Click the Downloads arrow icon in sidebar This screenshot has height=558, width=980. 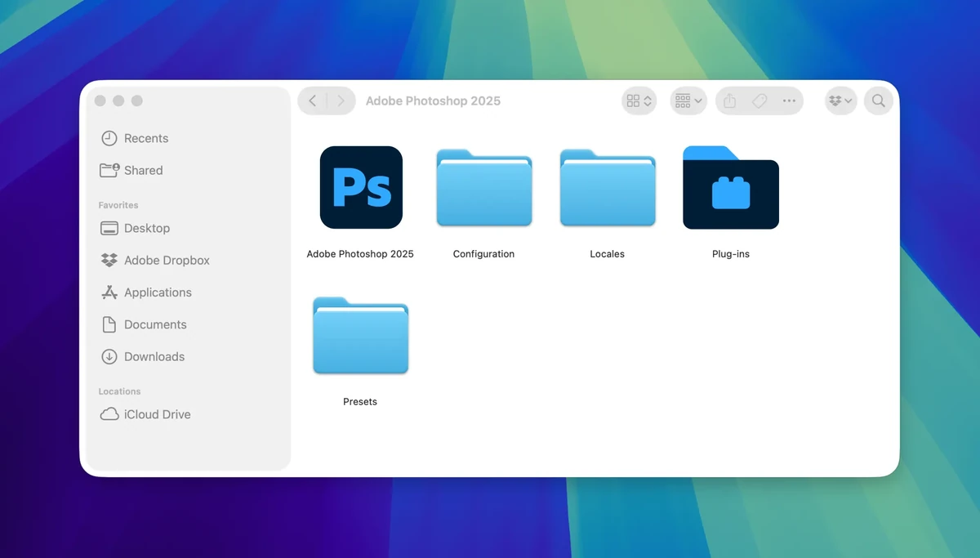tap(109, 356)
